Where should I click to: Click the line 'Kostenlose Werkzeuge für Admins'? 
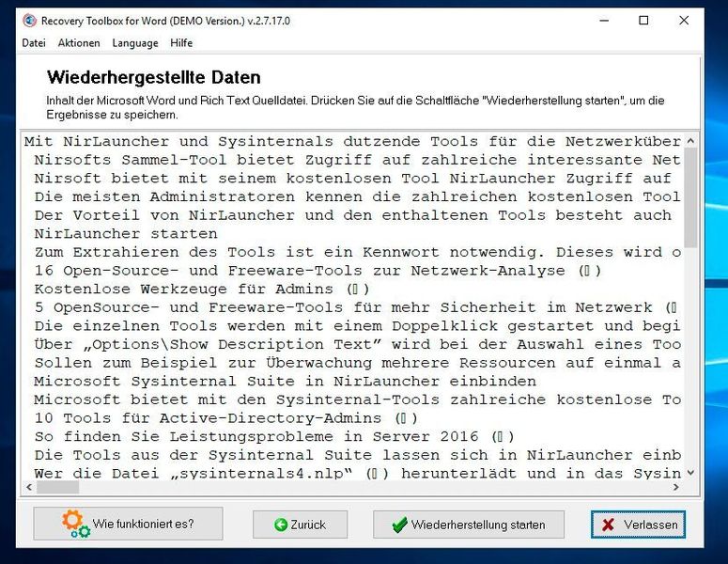pos(202,289)
